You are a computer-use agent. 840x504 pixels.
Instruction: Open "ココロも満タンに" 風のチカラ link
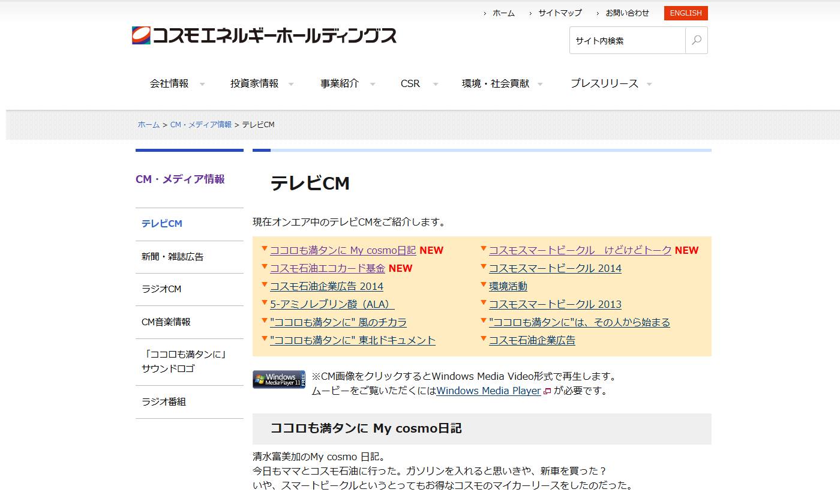pos(338,322)
